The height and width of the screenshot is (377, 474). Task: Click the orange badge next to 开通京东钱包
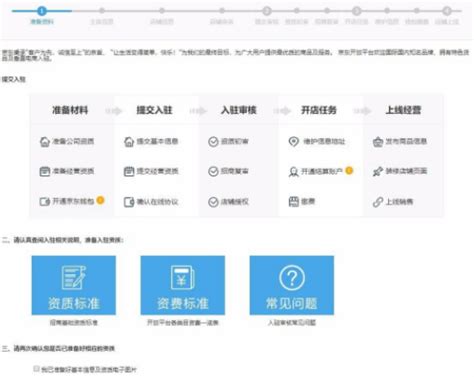click(100, 200)
